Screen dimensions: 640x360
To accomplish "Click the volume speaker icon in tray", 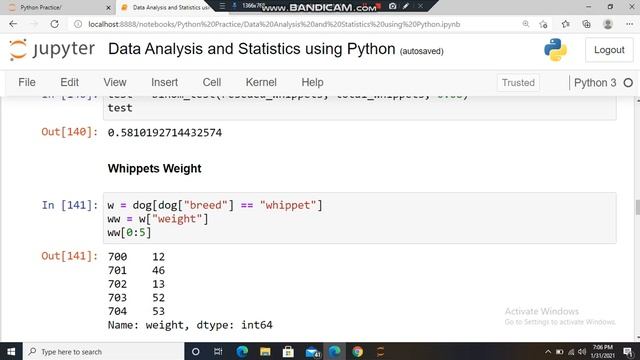I will pos(582,352).
